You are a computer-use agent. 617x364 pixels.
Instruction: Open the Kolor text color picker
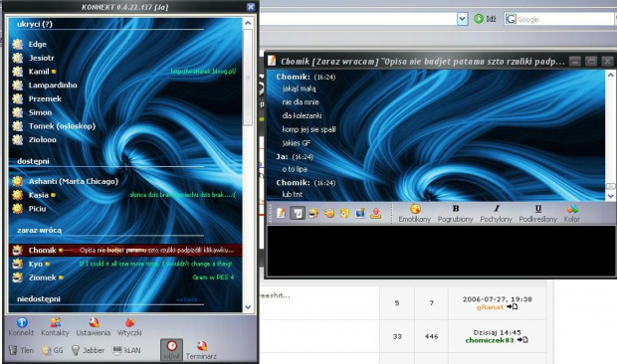pyautogui.click(x=572, y=214)
